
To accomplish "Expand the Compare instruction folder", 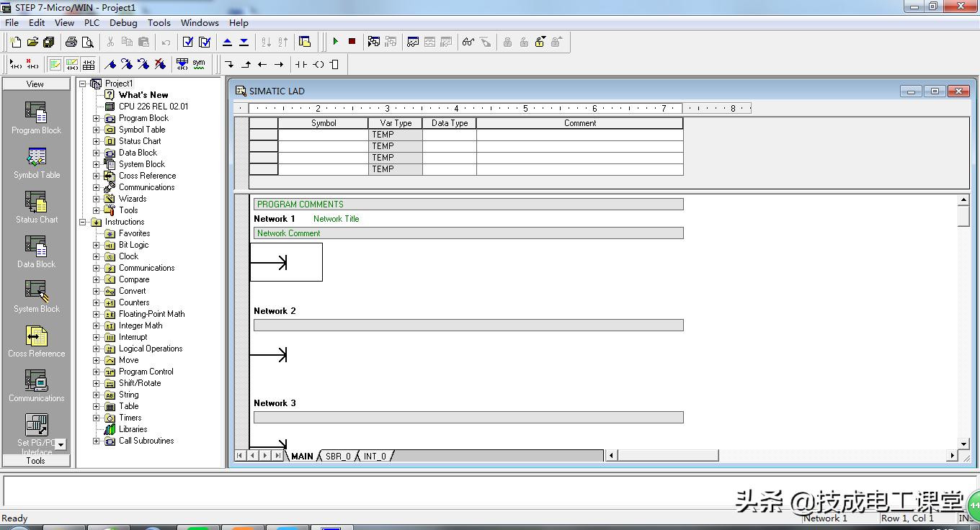I will pos(96,279).
